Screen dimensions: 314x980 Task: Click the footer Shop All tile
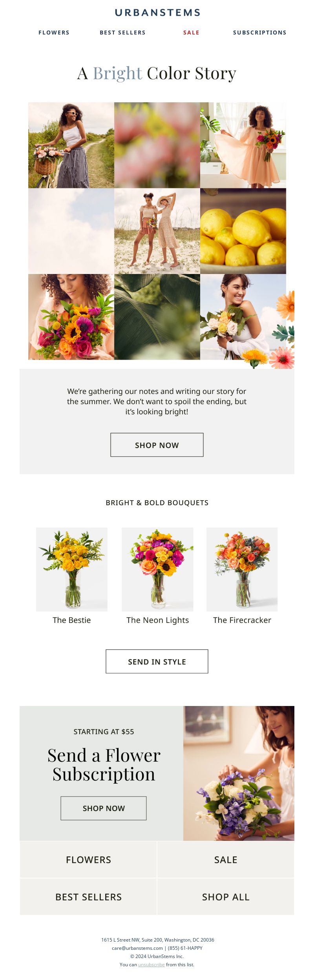click(x=226, y=897)
